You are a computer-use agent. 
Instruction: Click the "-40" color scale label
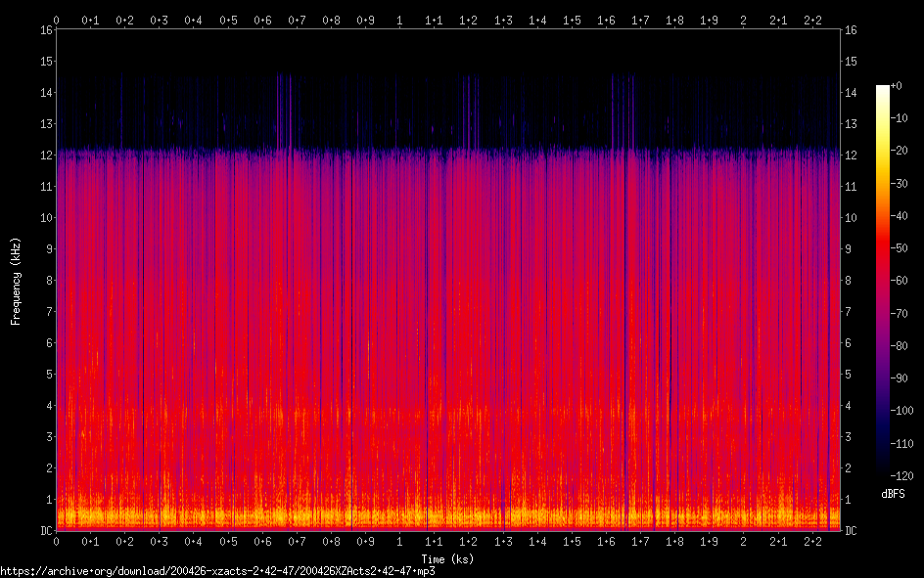pyautogui.click(x=899, y=216)
